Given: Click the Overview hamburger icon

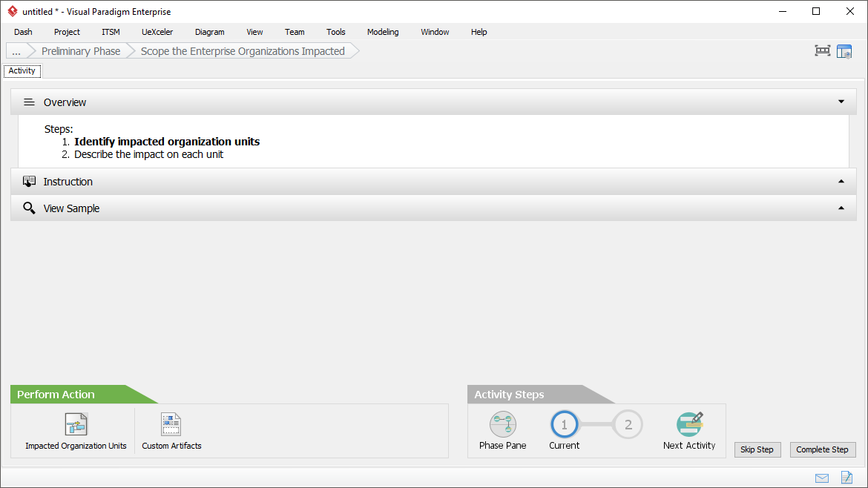Looking at the screenshot, I should 30,102.
